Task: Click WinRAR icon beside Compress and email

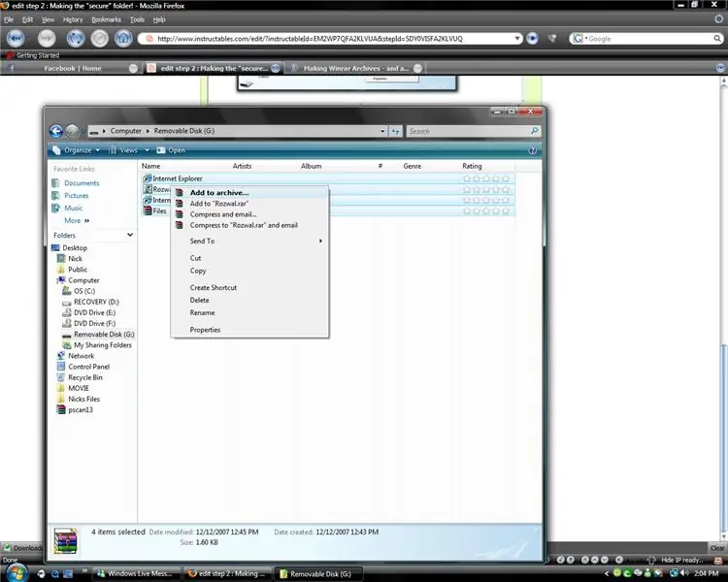Action: 180,214
